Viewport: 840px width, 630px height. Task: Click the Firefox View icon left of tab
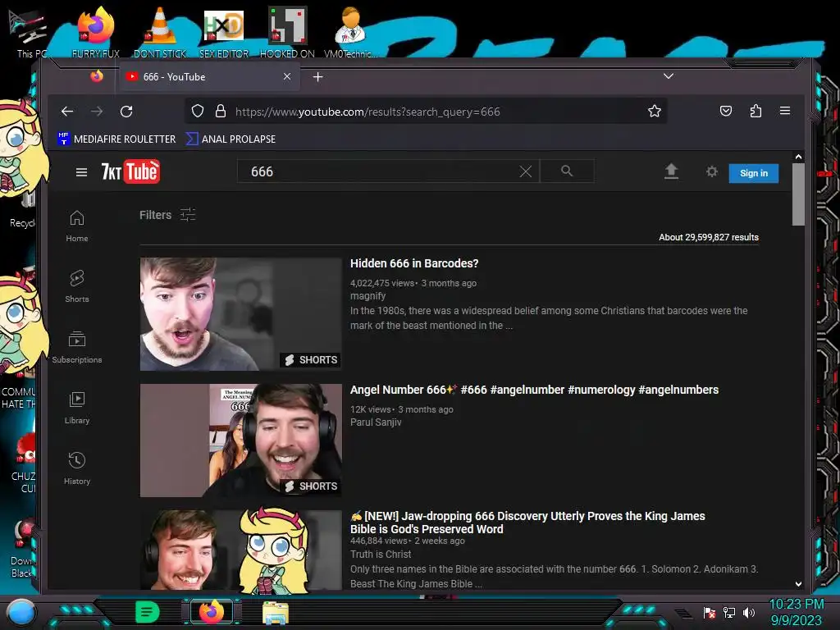pos(97,76)
